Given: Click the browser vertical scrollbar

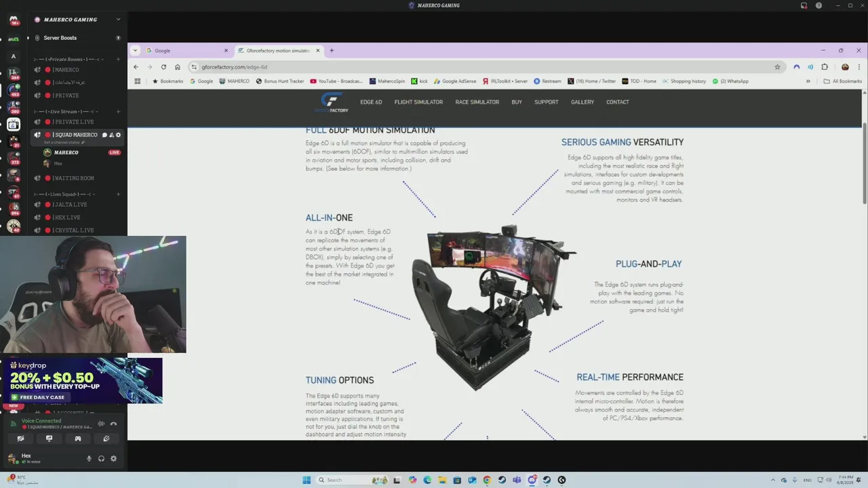Looking at the screenshot, I should pos(864,163).
